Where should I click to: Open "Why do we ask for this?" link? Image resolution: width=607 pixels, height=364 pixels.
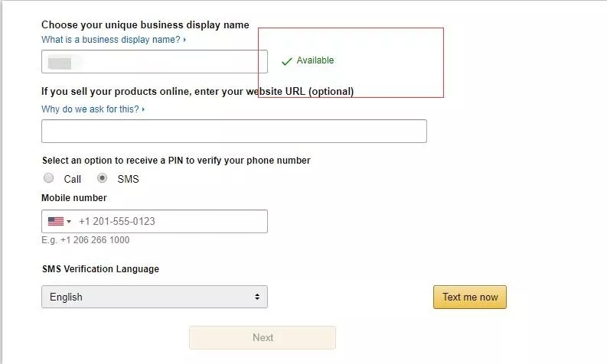[x=90, y=109]
